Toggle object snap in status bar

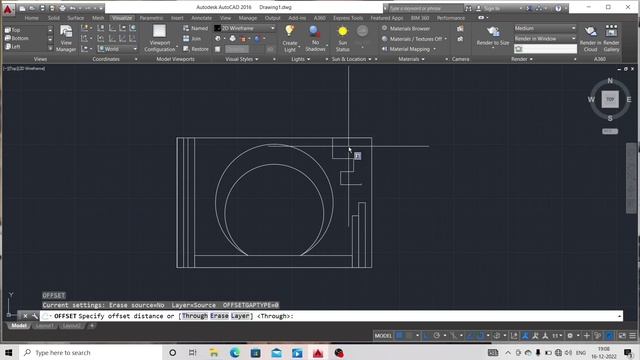(x=480, y=336)
